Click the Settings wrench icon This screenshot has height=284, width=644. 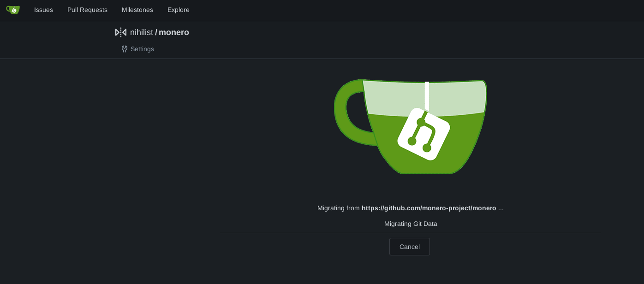(x=124, y=49)
